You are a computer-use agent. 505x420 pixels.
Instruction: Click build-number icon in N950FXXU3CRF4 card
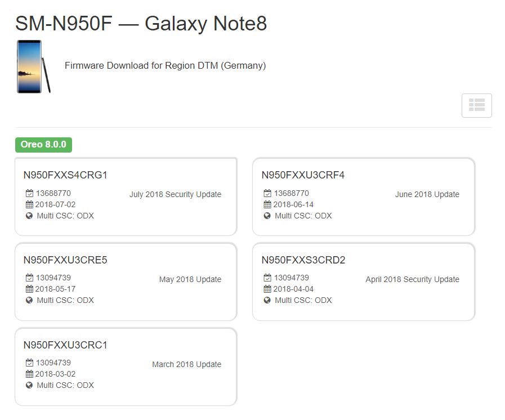click(268, 194)
